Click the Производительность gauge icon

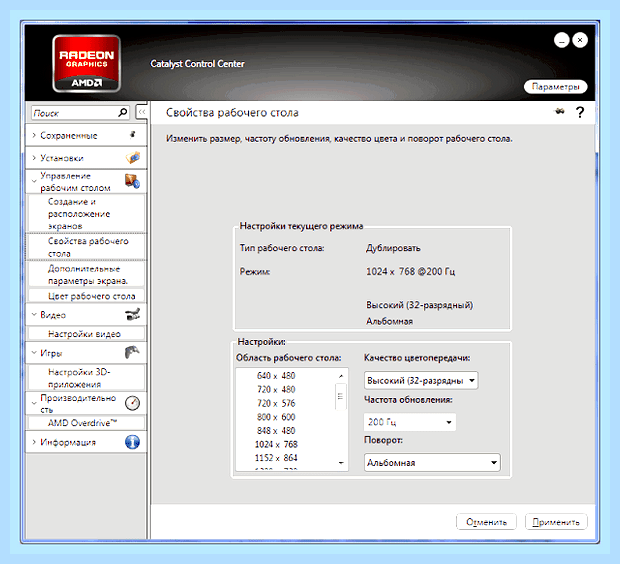click(132, 403)
